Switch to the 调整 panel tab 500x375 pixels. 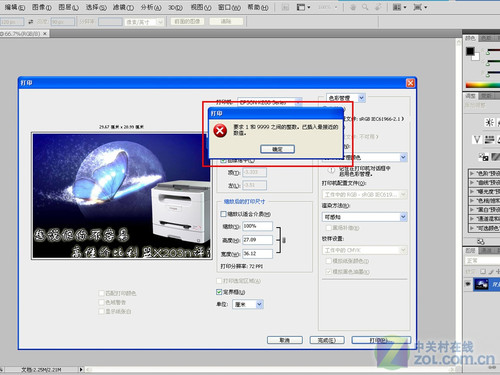tap(470, 96)
